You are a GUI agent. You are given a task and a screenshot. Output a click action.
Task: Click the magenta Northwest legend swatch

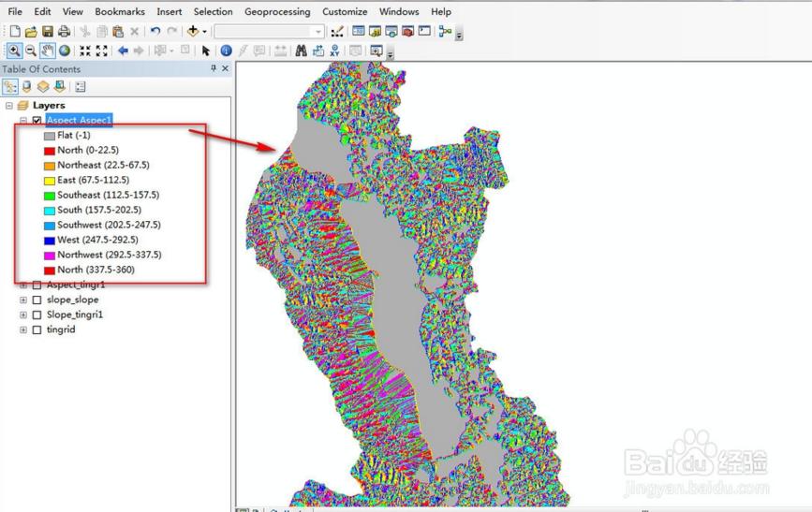coord(50,256)
